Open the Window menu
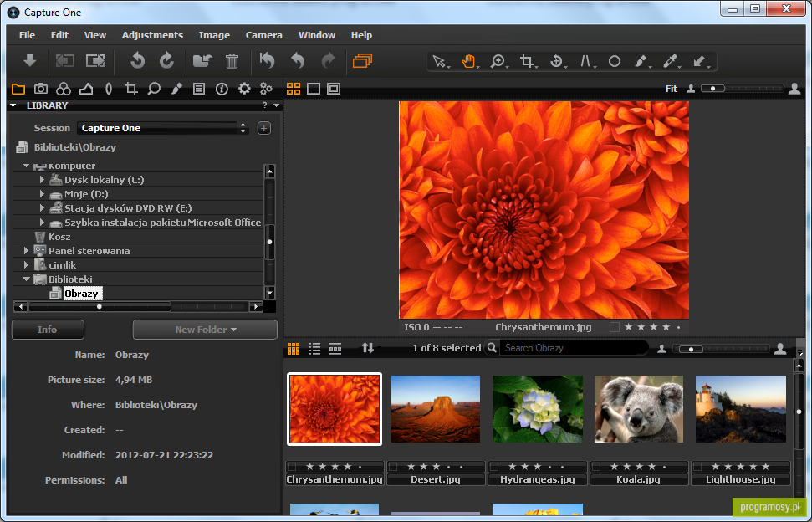 pos(317,35)
